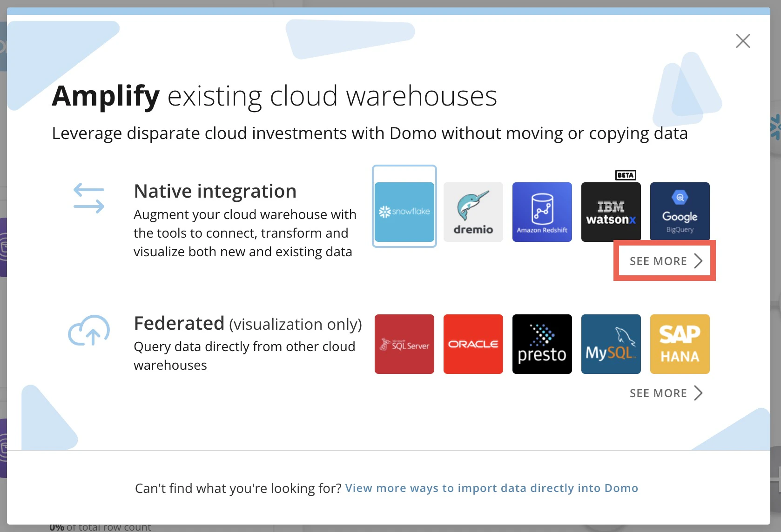Image resolution: width=781 pixels, height=532 pixels.
Task: Click the Native integration heading
Action: pos(215,191)
